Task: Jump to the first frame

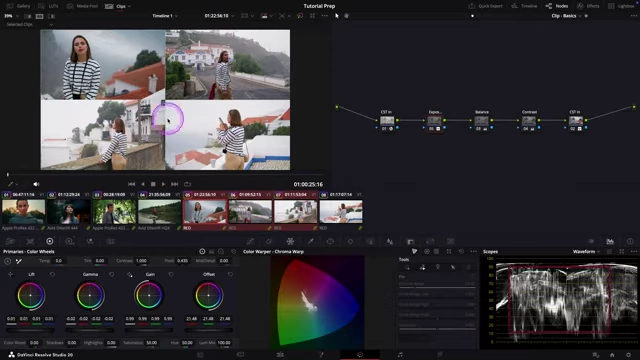Action: tap(131, 184)
